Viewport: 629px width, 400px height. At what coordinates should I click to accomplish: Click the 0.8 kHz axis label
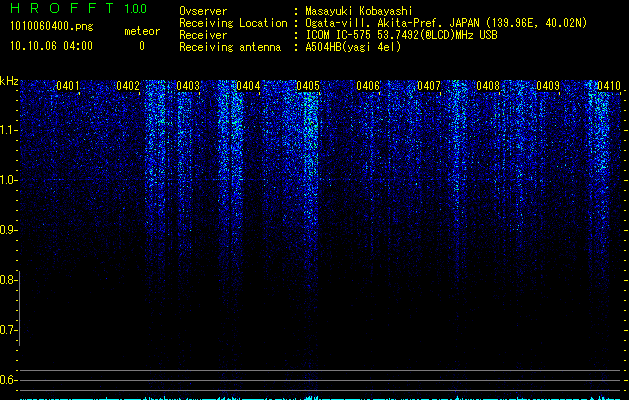8,280
